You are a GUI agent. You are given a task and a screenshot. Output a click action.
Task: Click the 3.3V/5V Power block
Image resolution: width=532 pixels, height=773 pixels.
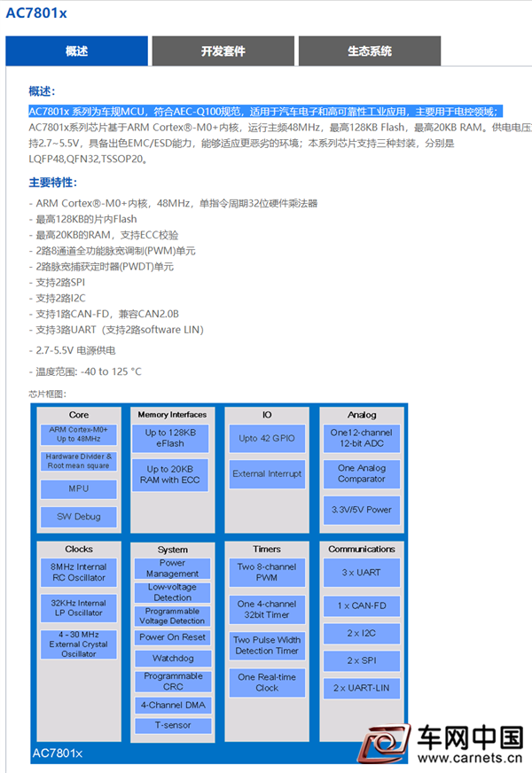coord(362,510)
